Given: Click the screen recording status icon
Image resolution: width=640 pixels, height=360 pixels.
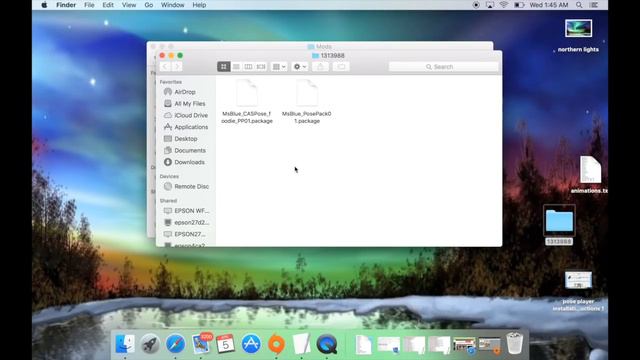Looking at the screenshot, I should pos(476,5).
